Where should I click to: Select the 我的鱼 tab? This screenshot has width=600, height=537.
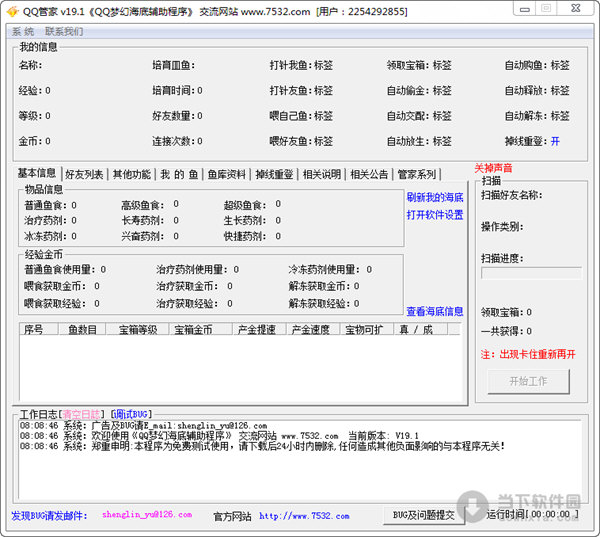coord(179,175)
